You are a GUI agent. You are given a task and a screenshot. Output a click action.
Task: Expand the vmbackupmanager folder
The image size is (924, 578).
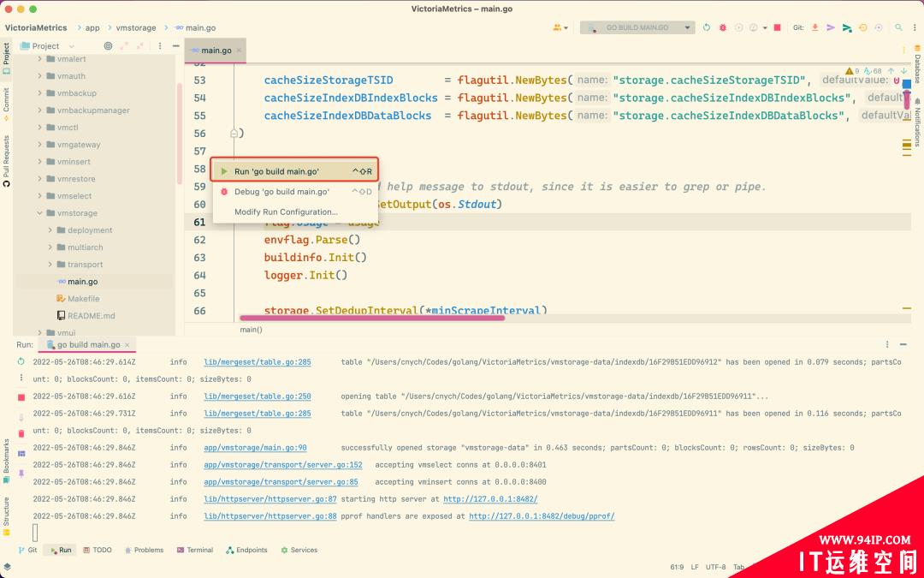pos(39,110)
